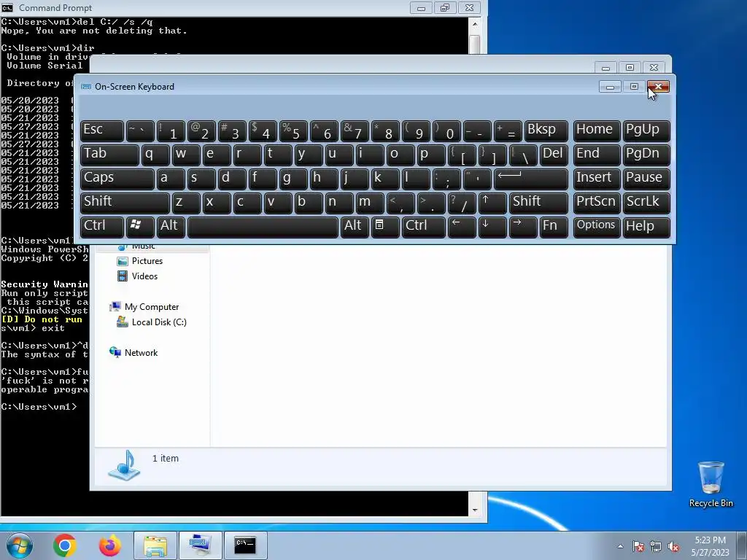Click the context menu key on keyboard
The width and height of the screenshot is (747, 560).
385,227
